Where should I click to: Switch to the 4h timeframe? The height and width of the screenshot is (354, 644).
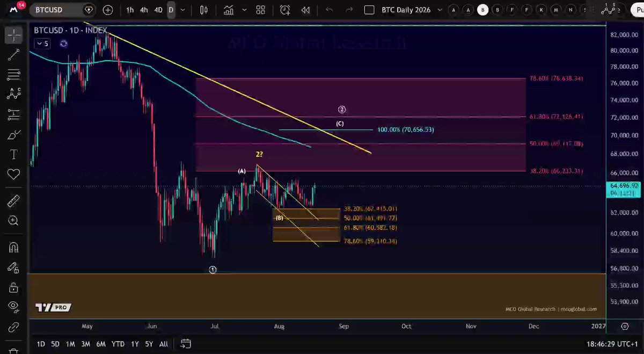pos(144,10)
